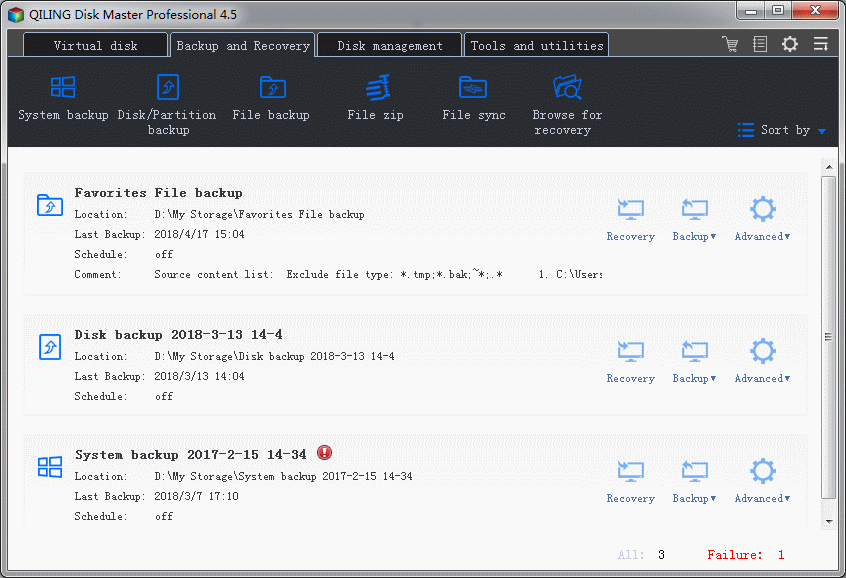
Task: Close the QILING Disk Master window
Action: pyautogui.click(x=815, y=10)
